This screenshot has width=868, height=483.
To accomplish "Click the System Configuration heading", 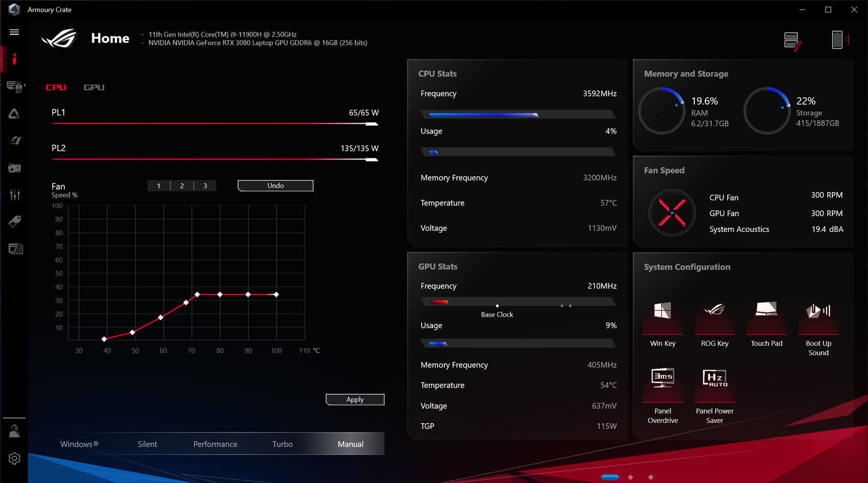I will click(687, 267).
